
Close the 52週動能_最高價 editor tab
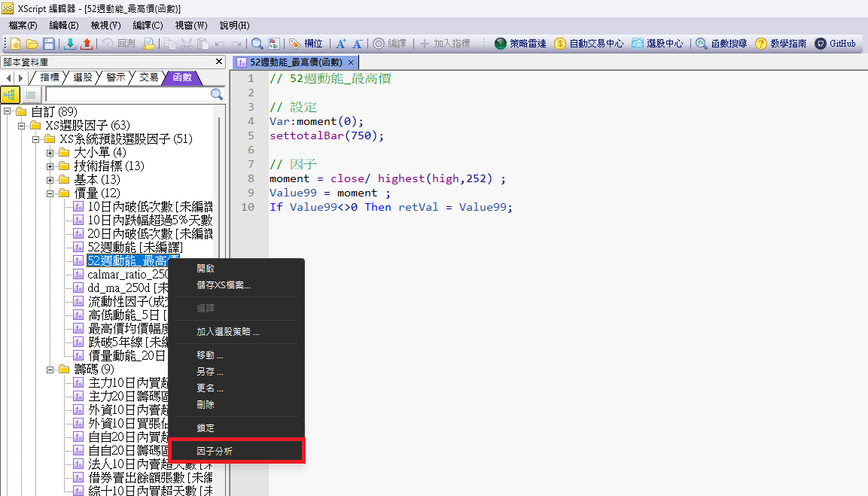point(351,62)
